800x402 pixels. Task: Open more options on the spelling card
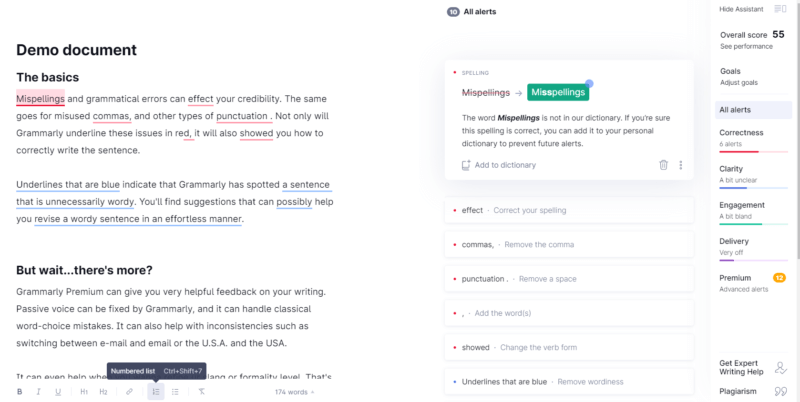pyautogui.click(x=681, y=165)
